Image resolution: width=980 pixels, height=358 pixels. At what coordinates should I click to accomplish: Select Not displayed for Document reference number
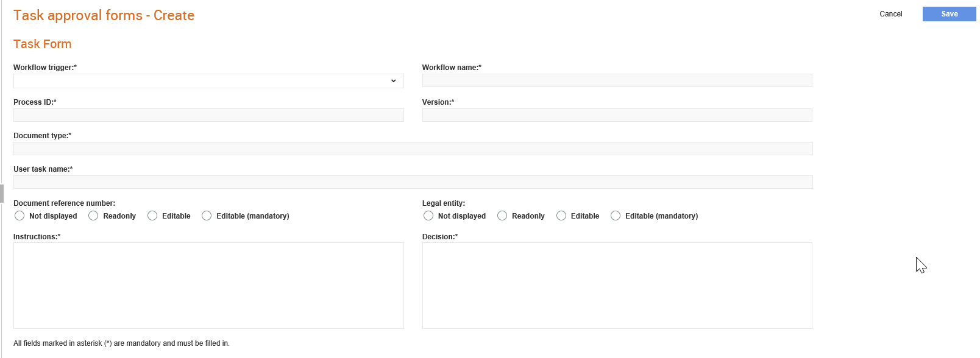click(20, 216)
